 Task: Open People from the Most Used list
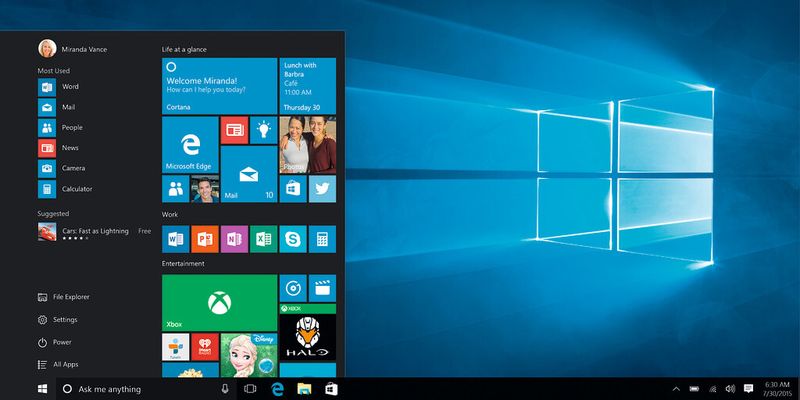[60, 128]
